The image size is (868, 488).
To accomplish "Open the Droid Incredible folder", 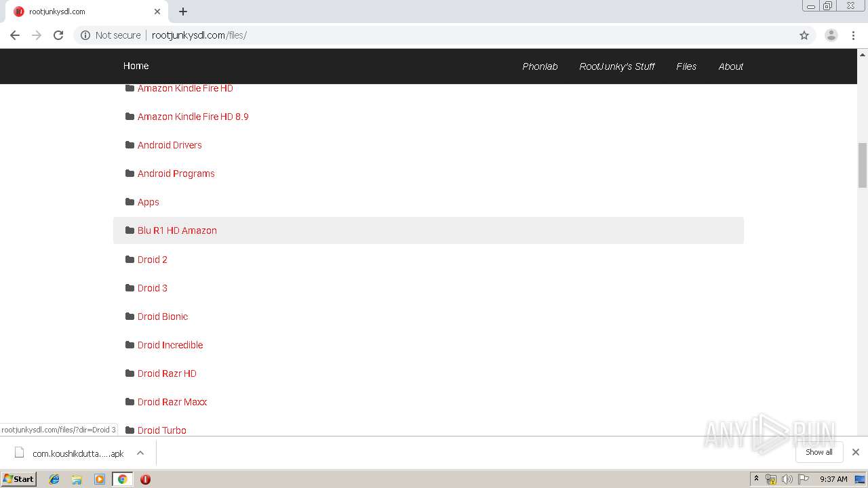I will coord(170,345).
